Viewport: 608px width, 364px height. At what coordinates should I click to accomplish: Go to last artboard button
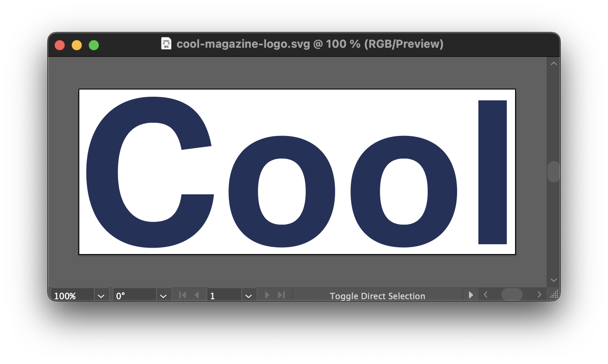(x=281, y=295)
